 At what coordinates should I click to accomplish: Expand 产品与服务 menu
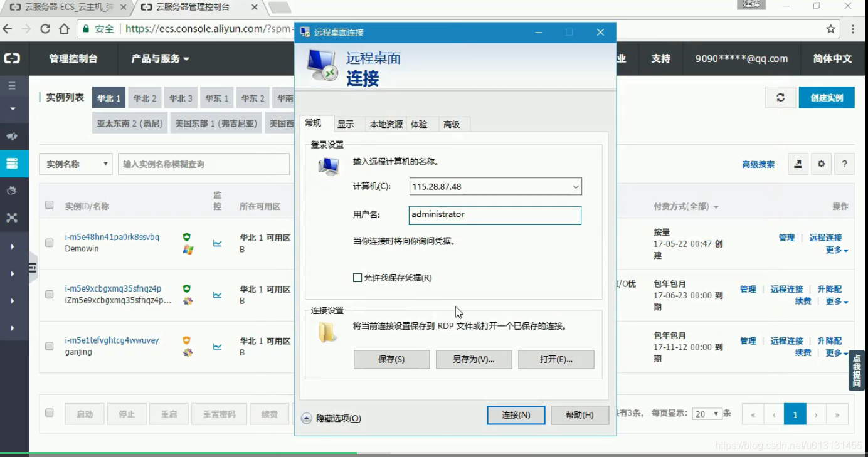[x=160, y=58]
